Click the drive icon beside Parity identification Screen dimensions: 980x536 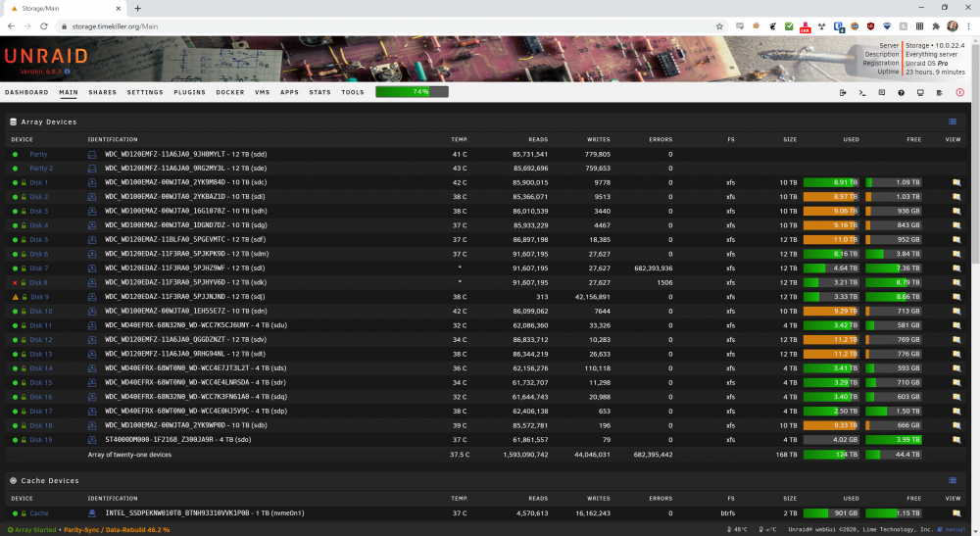[x=92, y=154]
